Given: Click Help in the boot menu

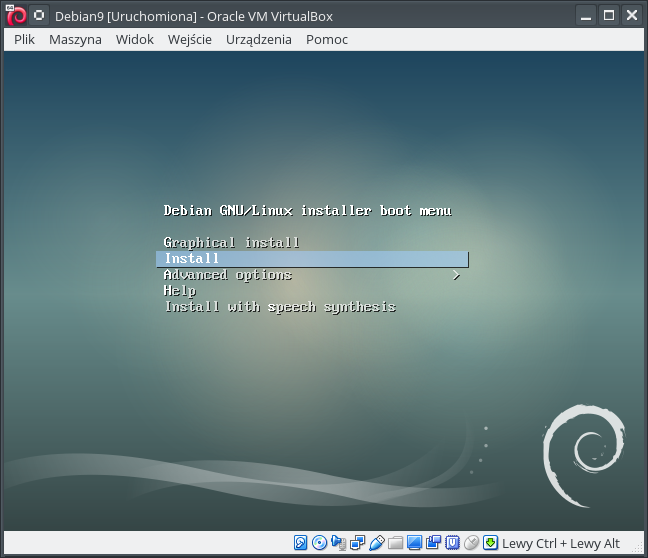Looking at the screenshot, I should [x=180, y=291].
